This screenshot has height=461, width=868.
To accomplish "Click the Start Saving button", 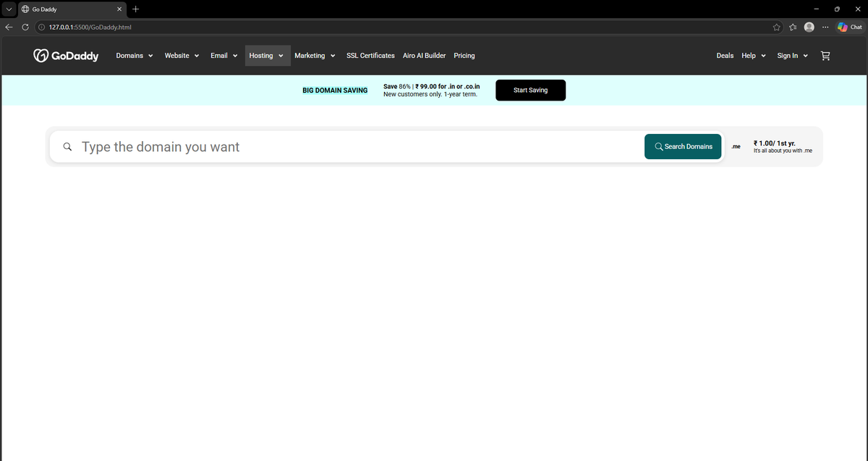I will [x=530, y=90].
